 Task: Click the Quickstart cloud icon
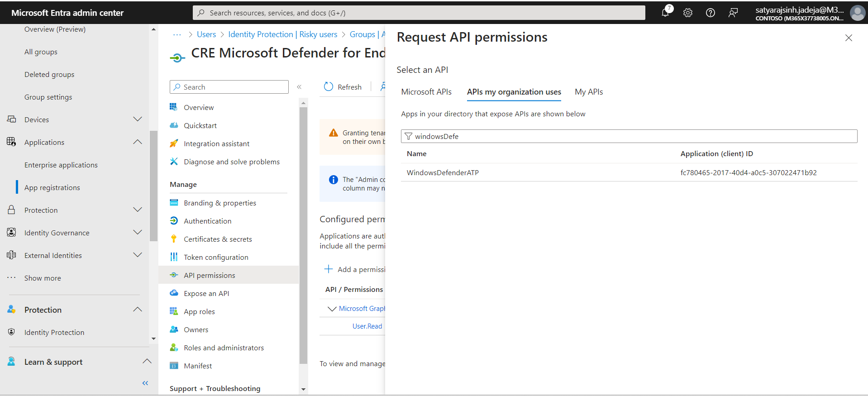click(174, 125)
